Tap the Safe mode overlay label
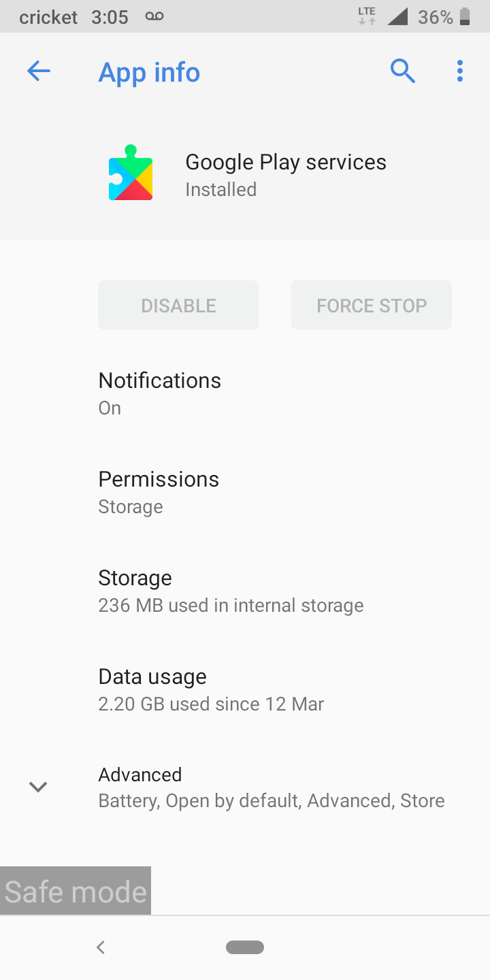490x980 pixels. coord(76,891)
